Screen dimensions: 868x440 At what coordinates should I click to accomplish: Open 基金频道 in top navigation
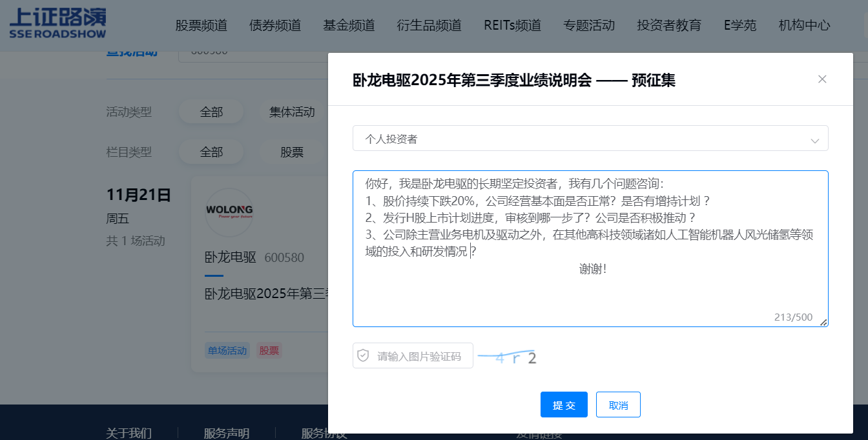(x=349, y=26)
